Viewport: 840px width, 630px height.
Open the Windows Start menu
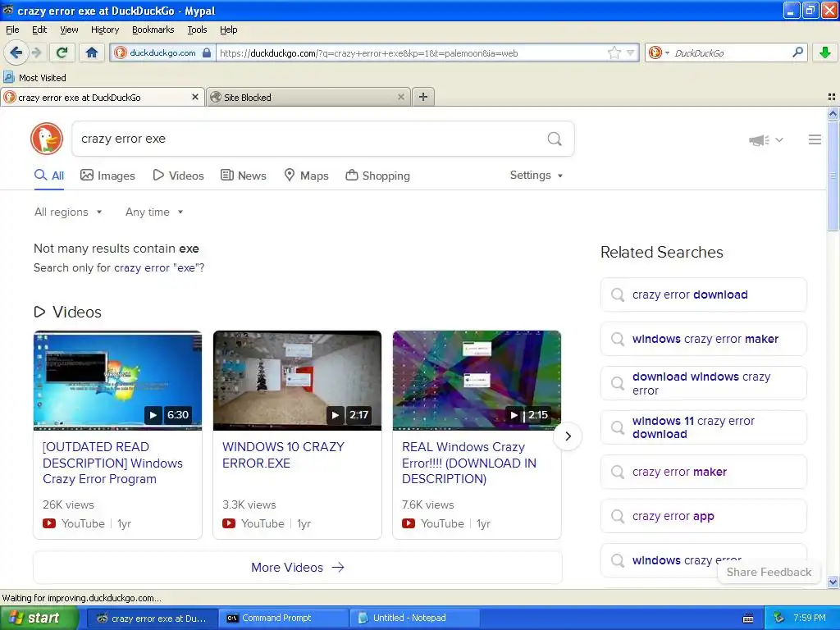(x=39, y=619)
